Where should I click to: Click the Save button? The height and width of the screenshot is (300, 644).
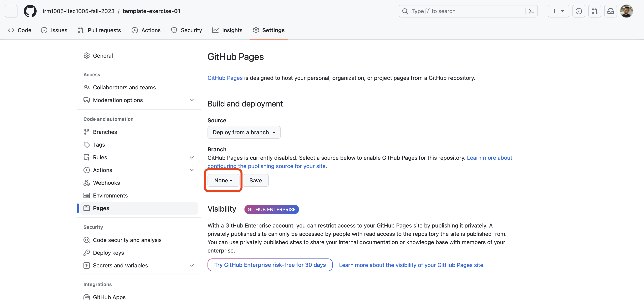(x=255, y=180)
